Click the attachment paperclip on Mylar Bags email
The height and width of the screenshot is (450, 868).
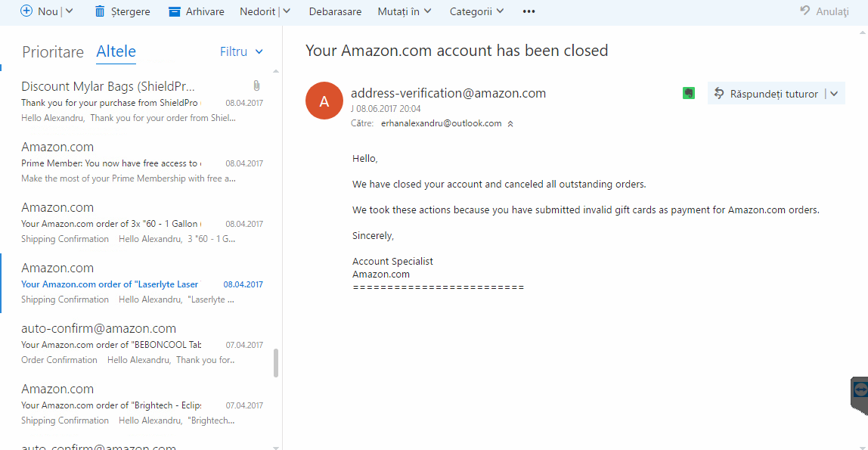click(x=256, y=85)
